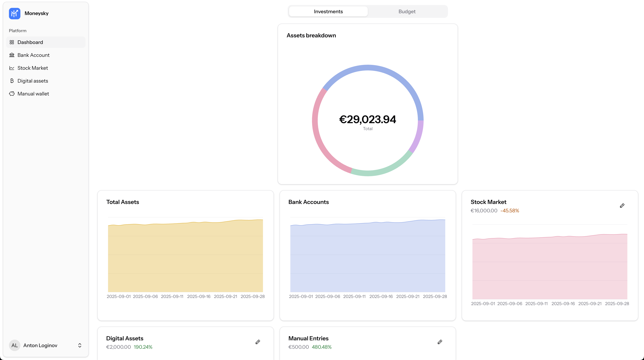Expand the Anton Loginov user menu chevron
The height and width of the screenshot is (360, 644).
point(80,345)
